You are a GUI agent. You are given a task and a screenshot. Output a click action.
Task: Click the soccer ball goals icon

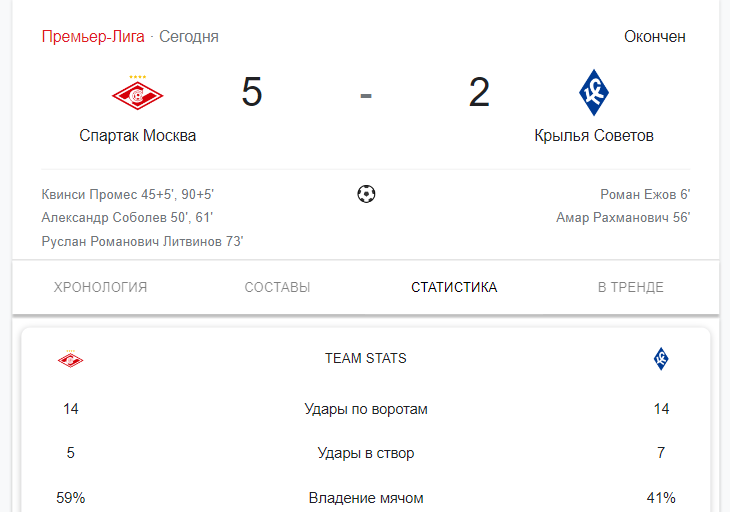(x=366, y=194)
